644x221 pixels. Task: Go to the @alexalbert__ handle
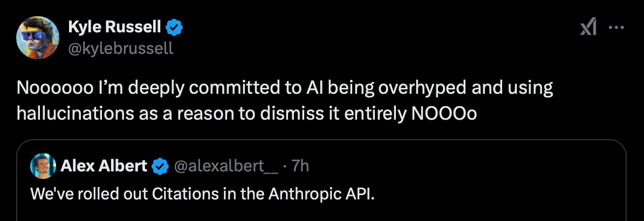pyautogui.click(x=227, y=167)
